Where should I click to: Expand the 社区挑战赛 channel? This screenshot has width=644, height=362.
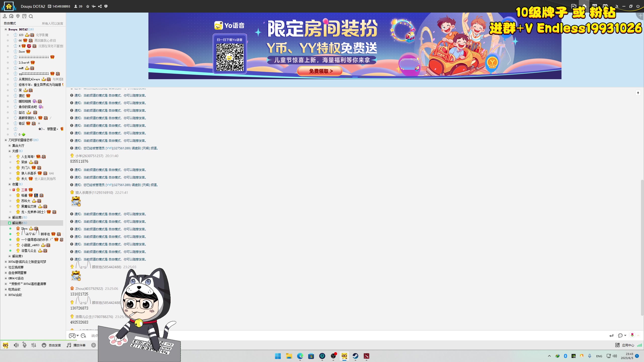(x=6, y=267)
